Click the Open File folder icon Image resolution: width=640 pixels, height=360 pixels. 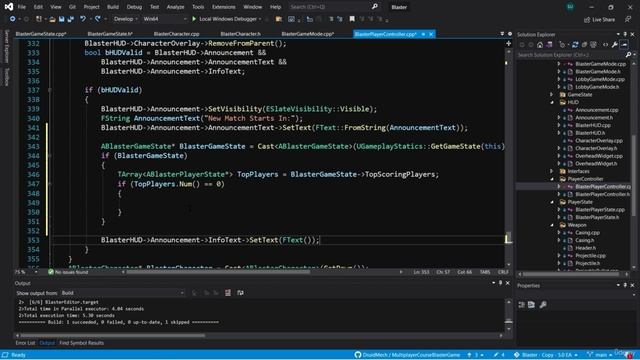click(52, 19)
